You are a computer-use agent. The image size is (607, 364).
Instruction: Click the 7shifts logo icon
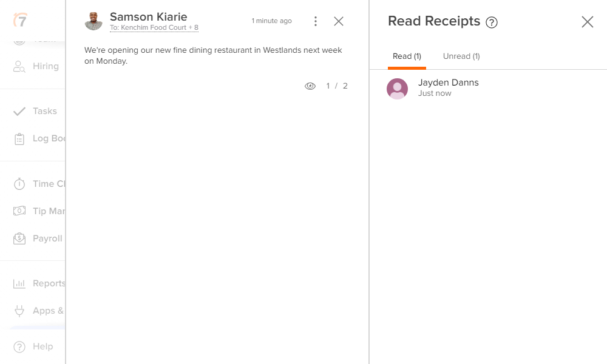(20, 20)
